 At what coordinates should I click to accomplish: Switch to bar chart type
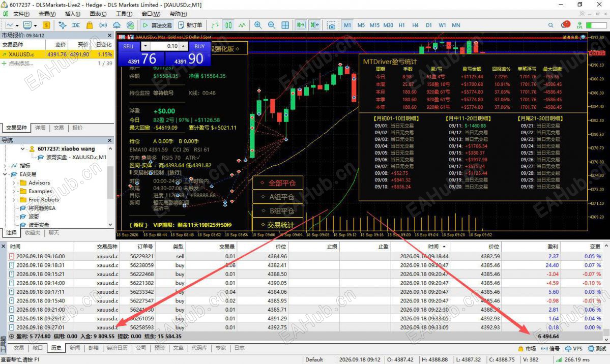(215, 25)
